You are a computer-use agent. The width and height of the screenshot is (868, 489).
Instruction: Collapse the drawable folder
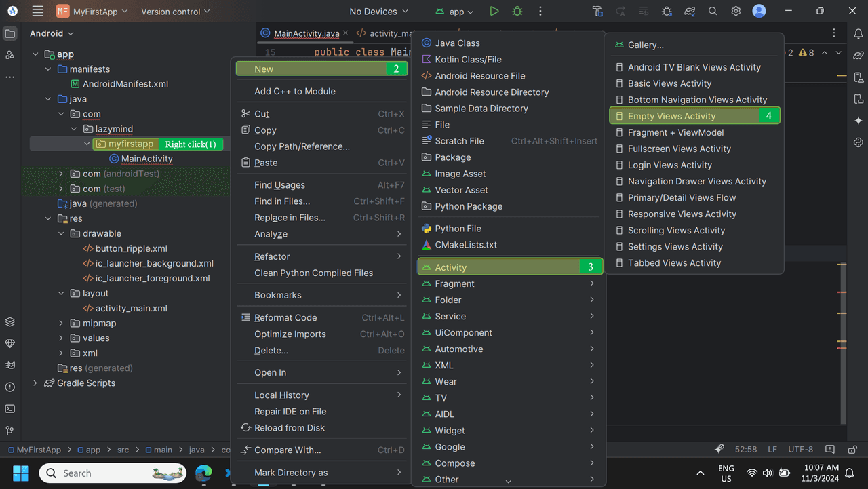coord(61,233)
